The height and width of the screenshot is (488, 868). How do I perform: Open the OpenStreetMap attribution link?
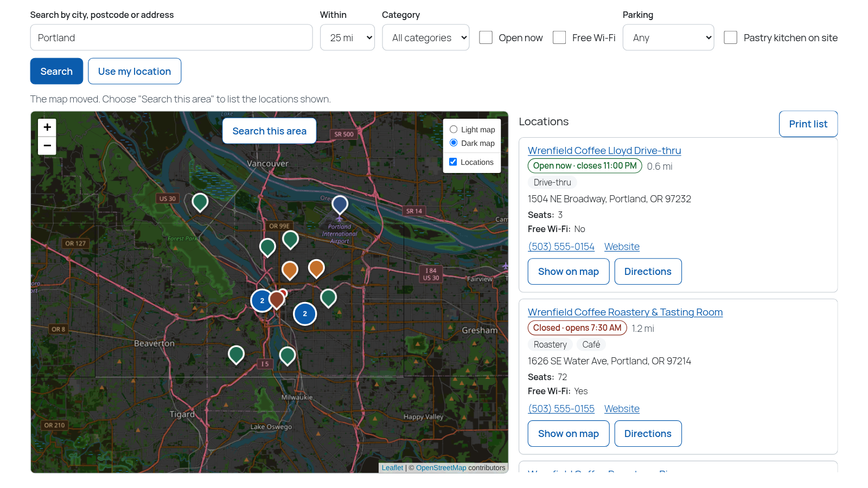click(441, 468)
